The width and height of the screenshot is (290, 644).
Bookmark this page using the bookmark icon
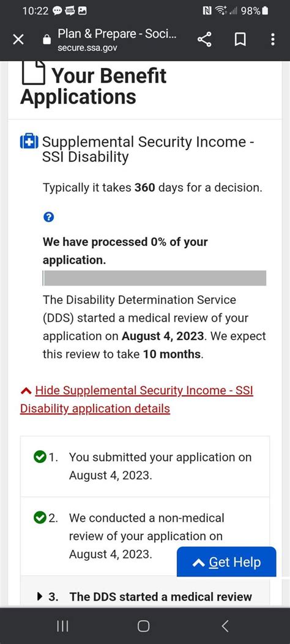tap(240, 39)
